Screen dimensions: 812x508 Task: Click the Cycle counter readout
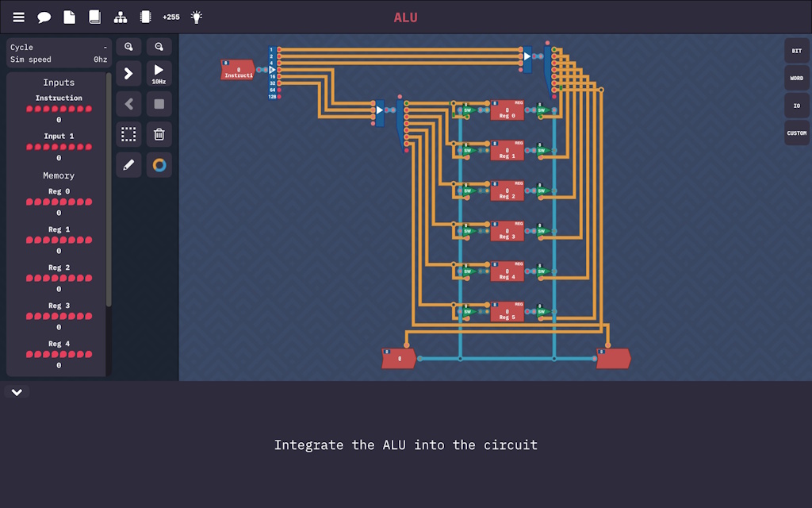pyautogui.click(x=59, y=47)
